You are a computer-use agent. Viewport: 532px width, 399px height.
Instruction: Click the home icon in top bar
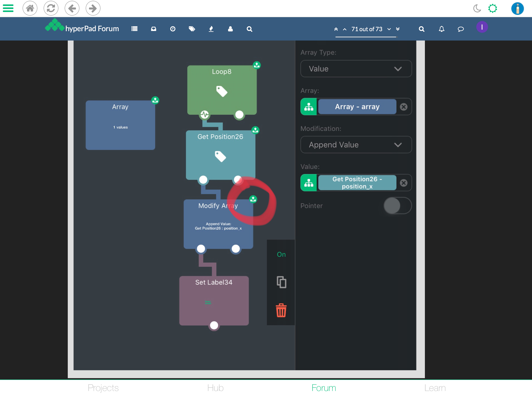tap(30, 8)
